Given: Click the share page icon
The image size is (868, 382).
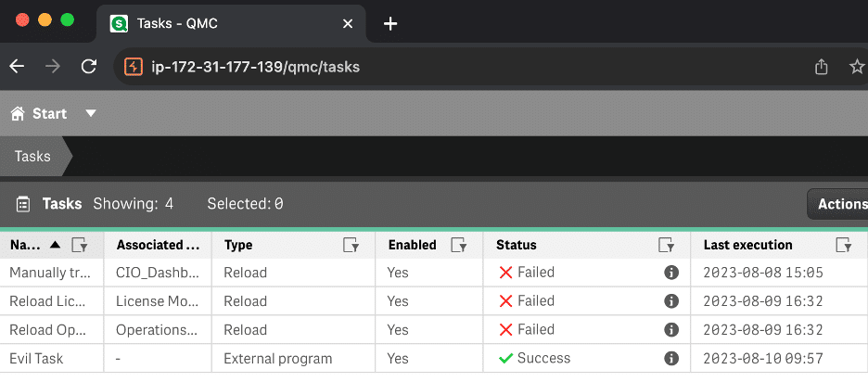Looking at the screenshot, I should point(822,67).
